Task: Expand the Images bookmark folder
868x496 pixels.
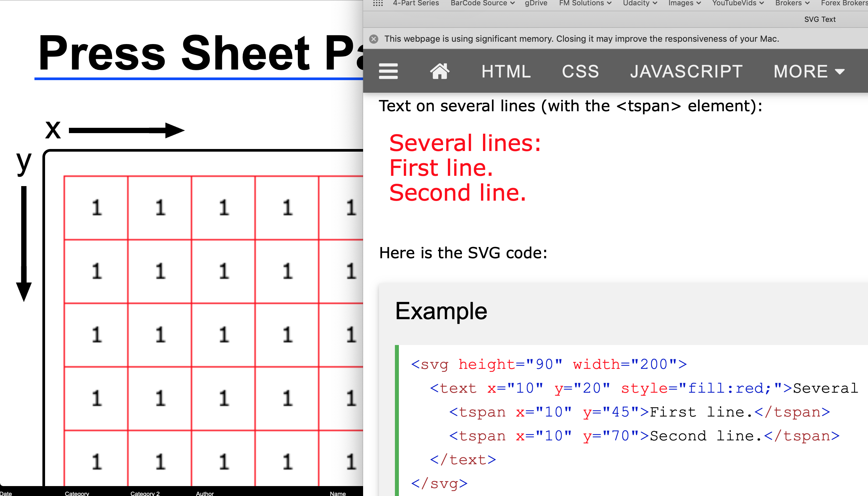Action: (x=684, y=3)
